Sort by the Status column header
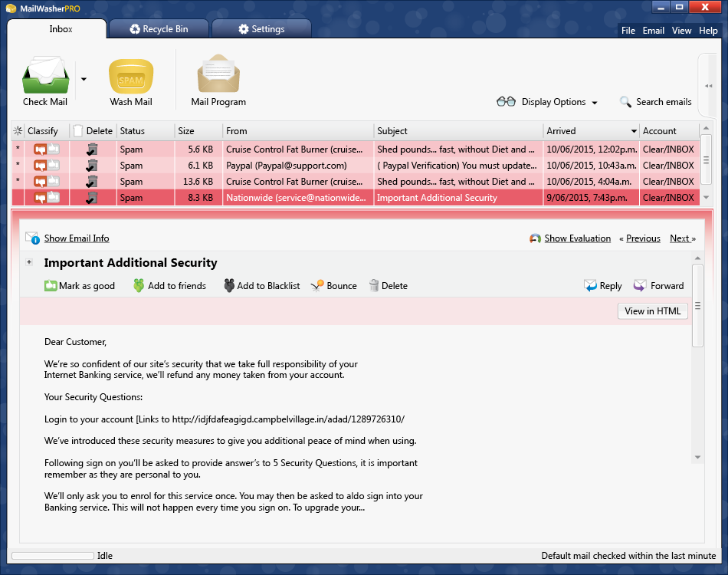 (146, 131)
